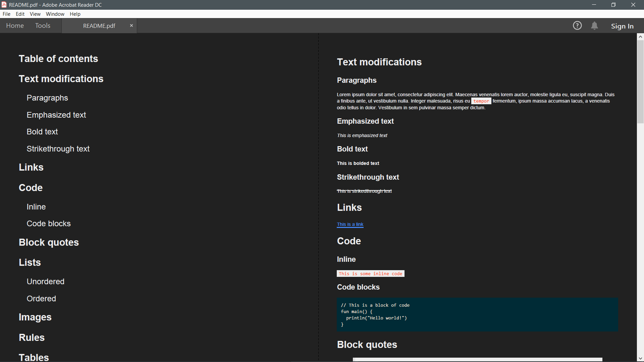Viewport: 644px width, 362px height.
Task: Open the File menu
Action: tap(6, 14)
